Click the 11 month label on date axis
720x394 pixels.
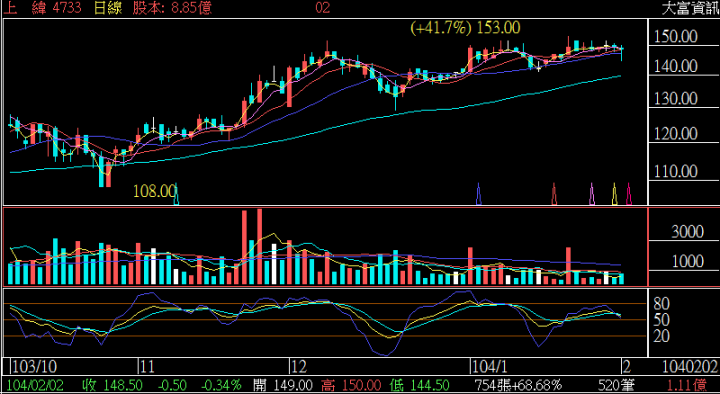coord(147,366)
